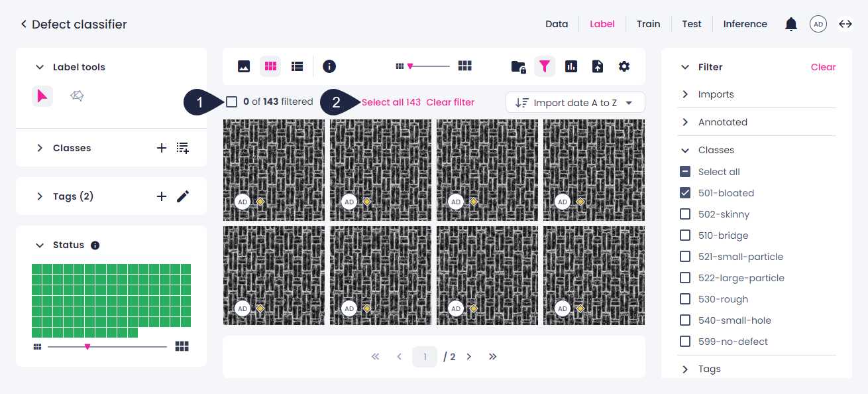Click the toolbar thumbnail size slider
The width and height of the screenshot is (868, 394).
coord(429,66)
